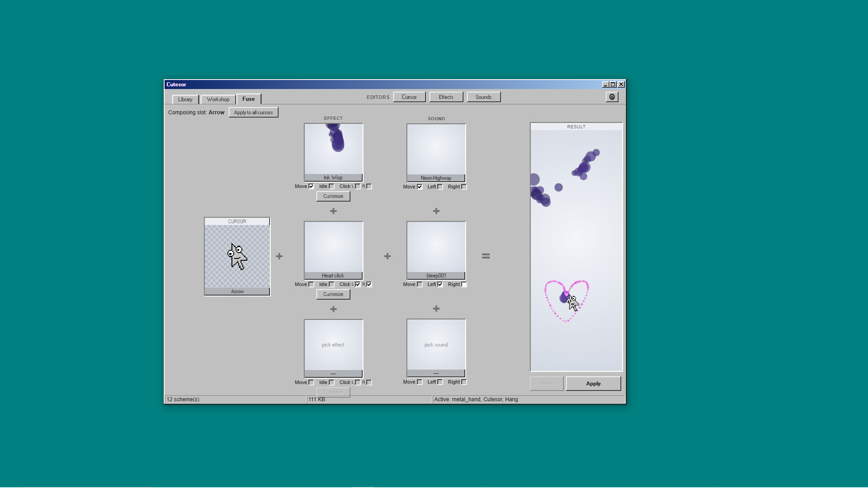Click the 12 scheme(s) status text

[x=183, y=399]
